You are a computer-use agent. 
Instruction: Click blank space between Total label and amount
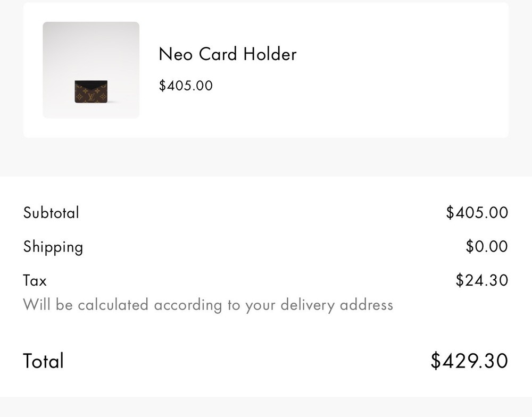click(245, 361)
